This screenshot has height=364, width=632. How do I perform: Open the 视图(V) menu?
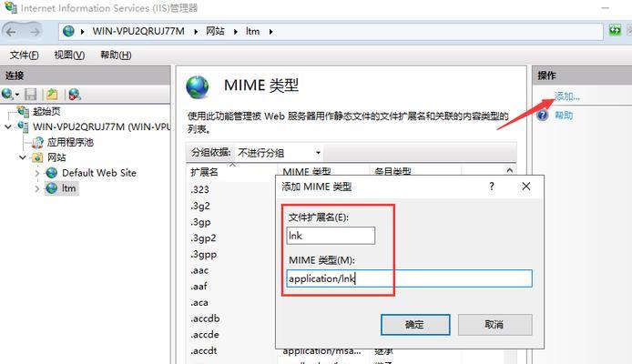point(69,56)
